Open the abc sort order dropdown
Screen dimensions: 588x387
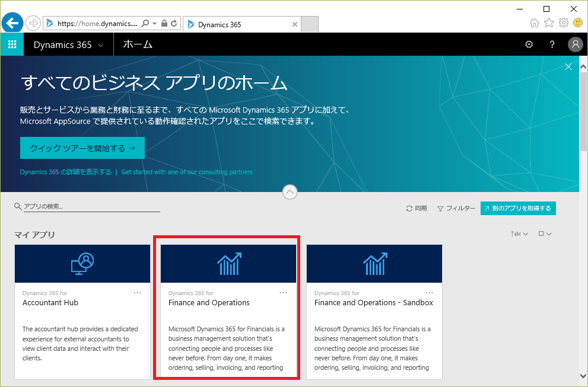(519, 234)
